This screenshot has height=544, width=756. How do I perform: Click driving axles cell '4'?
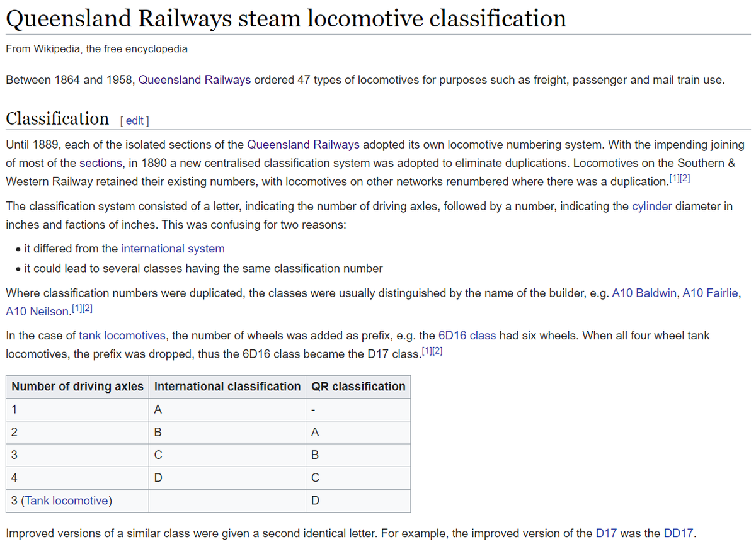tap(77, 477)
